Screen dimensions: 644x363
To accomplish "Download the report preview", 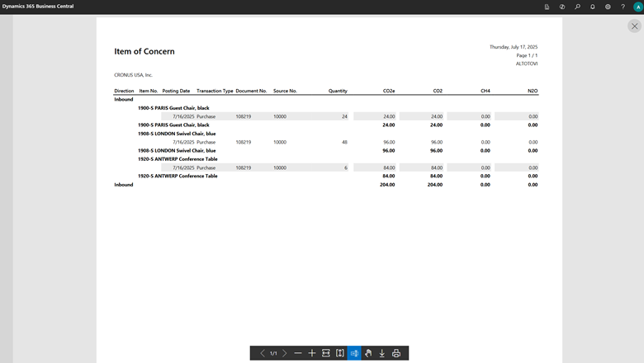I will [382, 353].
